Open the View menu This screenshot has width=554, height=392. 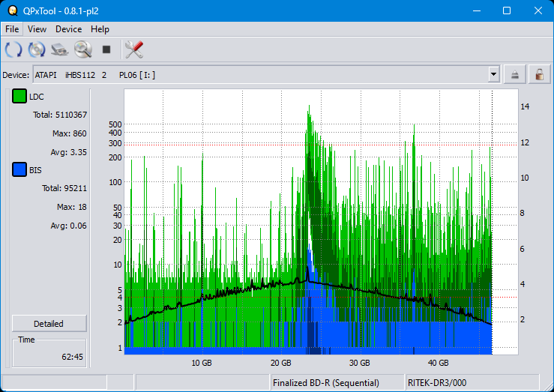click(37, 29)
